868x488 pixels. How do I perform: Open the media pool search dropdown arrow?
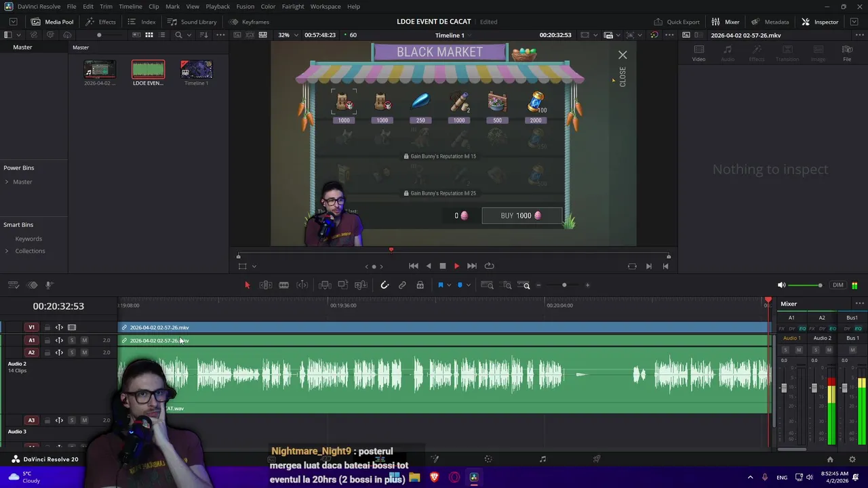[x=189, y=35]
